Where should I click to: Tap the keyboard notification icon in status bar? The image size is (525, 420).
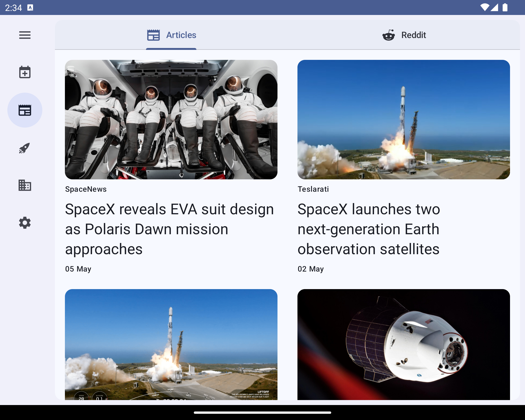tap(30, 8)
